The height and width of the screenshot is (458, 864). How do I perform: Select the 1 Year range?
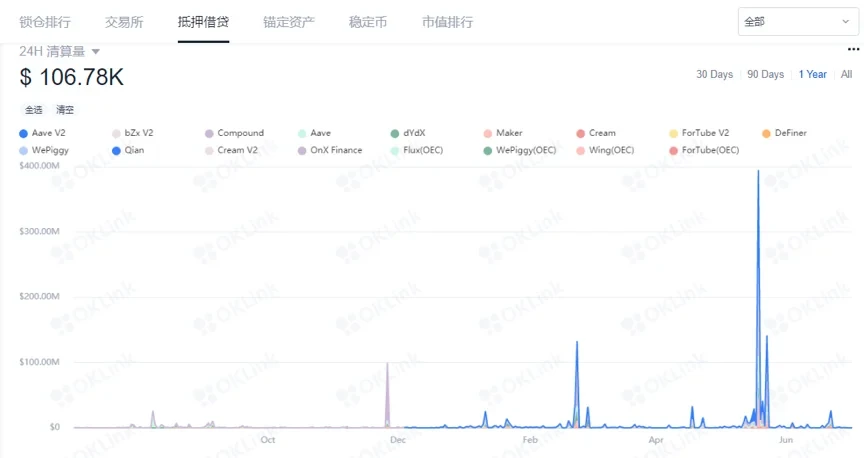813,74
